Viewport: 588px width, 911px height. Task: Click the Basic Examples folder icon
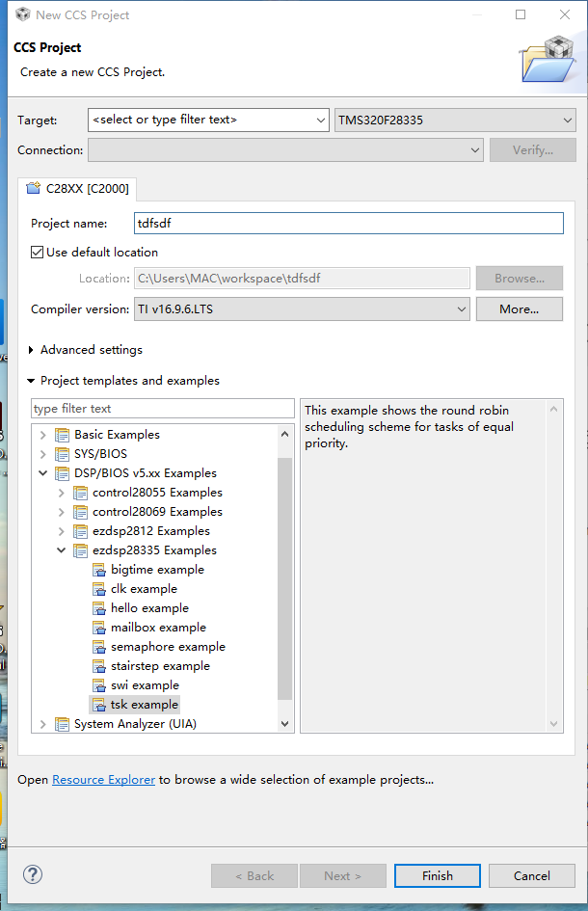pos(63,435)
